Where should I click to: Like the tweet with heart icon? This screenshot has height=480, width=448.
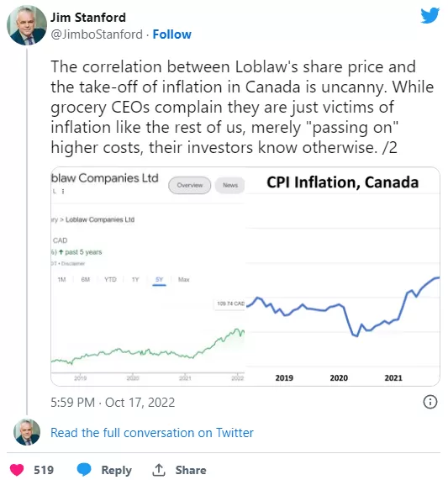point(17,470)
